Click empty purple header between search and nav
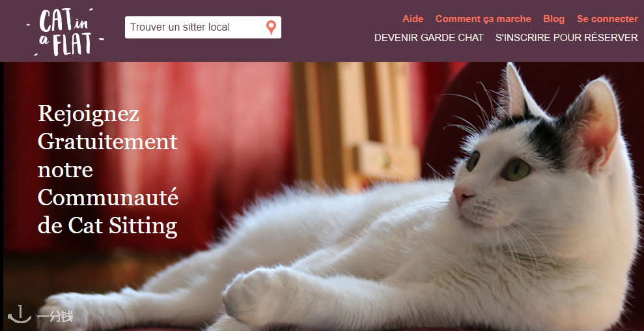The width and height of the screenshot is (644, 331). [329, 29]
